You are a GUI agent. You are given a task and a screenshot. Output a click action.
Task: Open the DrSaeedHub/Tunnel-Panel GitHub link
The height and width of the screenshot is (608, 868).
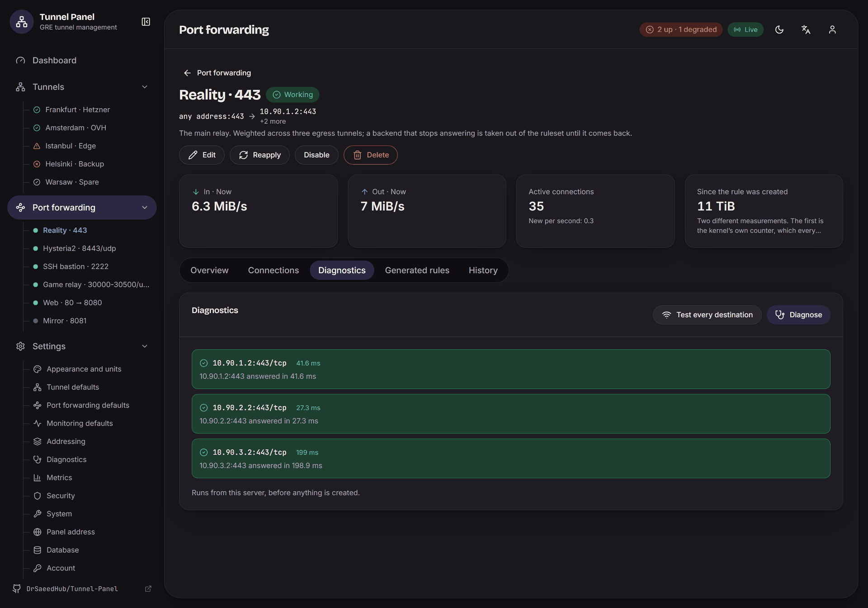pyautogui.click(x=72, y=589)
